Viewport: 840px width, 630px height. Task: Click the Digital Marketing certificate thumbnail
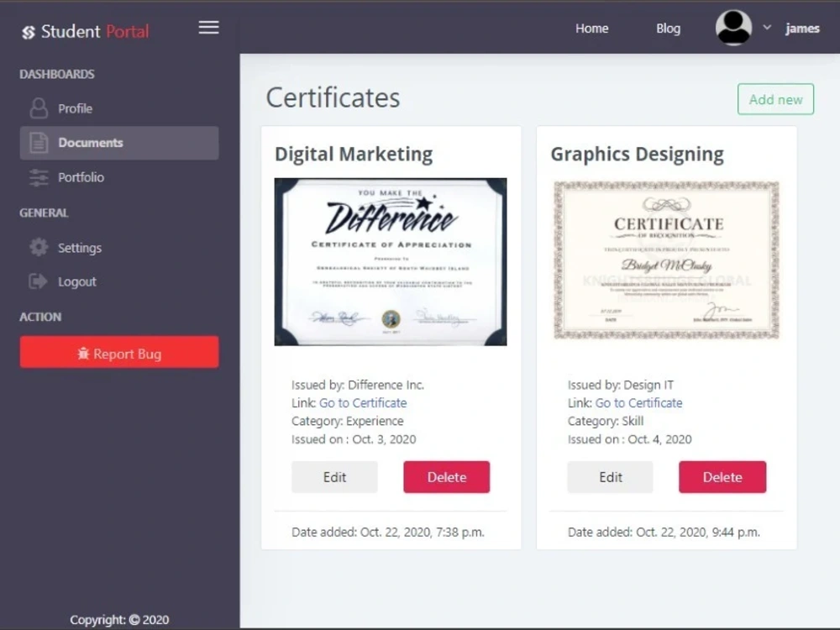[x=390, y=260]
